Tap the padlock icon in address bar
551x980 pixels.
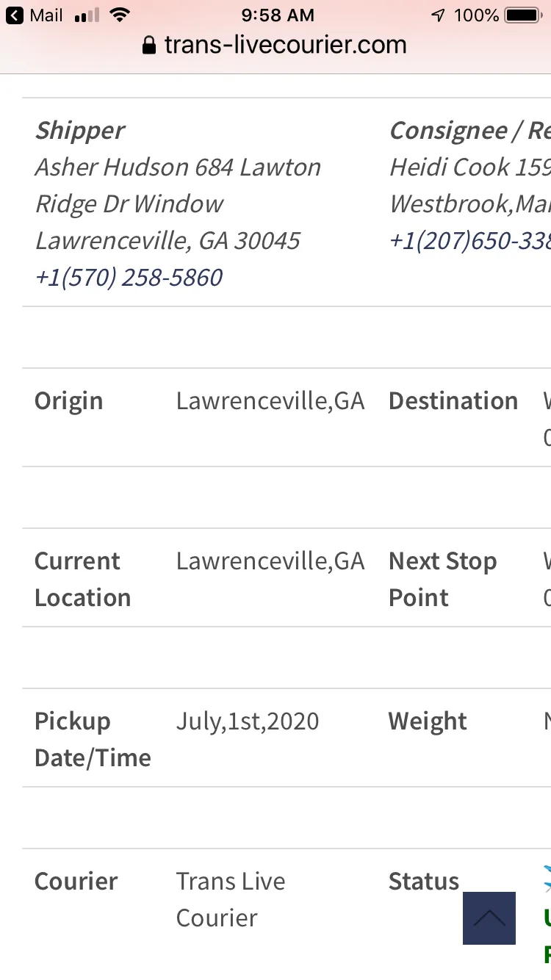click(x=149, y=46)
